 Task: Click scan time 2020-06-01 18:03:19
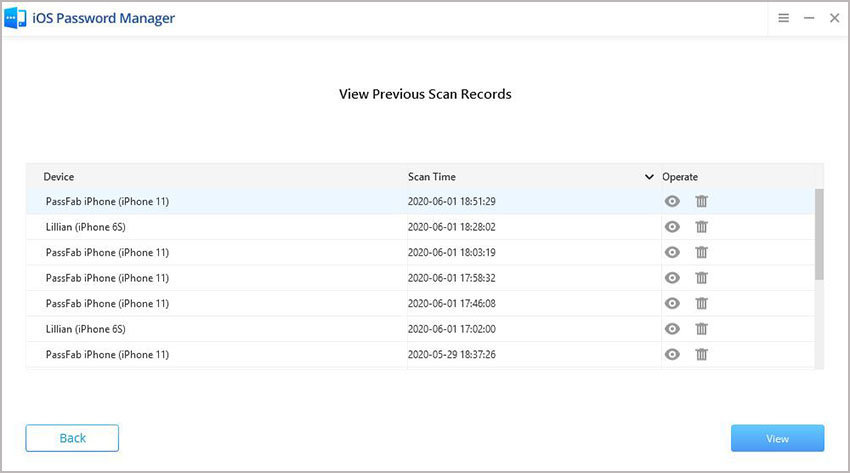coord(452,252)
